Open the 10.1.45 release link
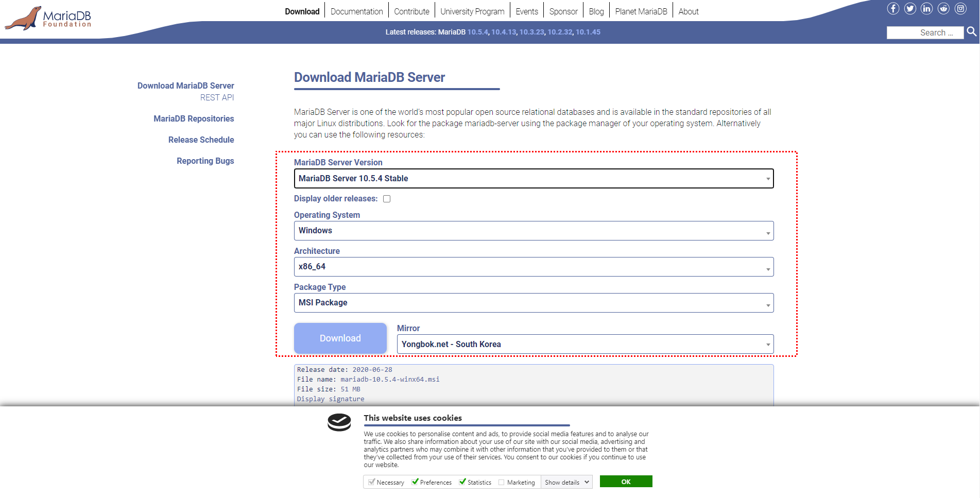Image resolution: width=980 pixels, height=498 pixels. (x=588, y=32)
